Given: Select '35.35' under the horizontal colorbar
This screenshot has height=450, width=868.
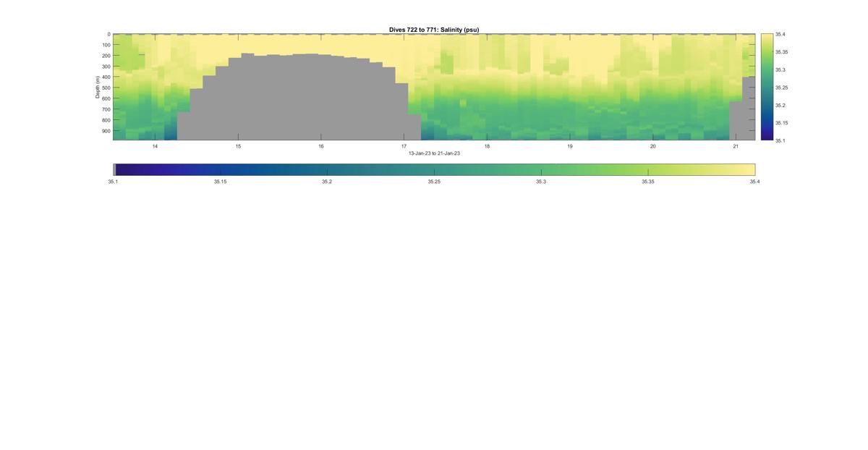Looking at the screenshot, I should coord(648,182).
